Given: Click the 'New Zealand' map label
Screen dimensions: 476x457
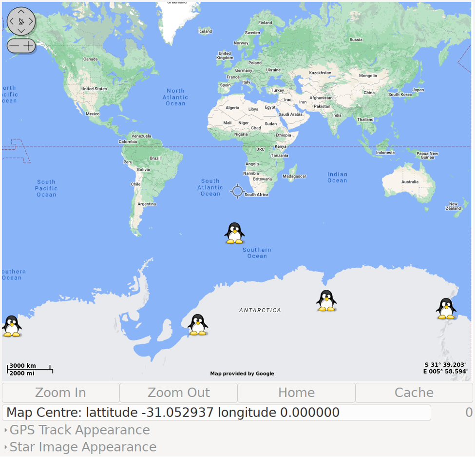Looking at the screenshot, I should [453, 206].
